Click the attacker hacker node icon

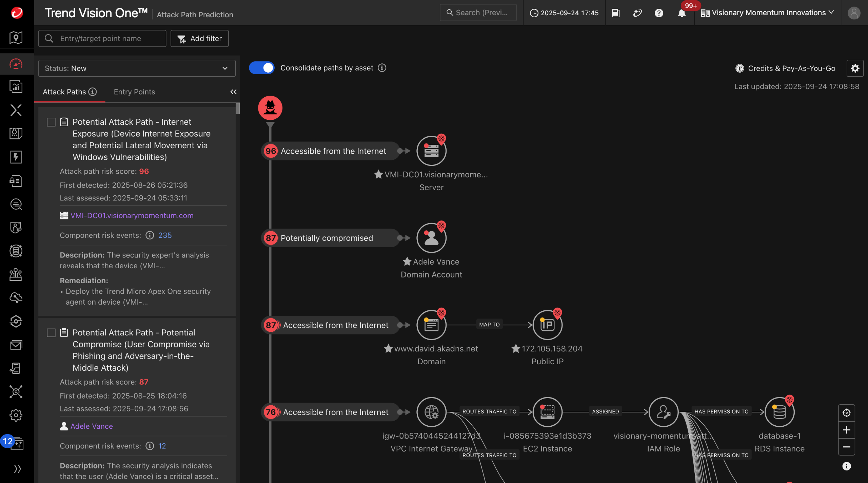pyautogui.click(x=270, y=108)
